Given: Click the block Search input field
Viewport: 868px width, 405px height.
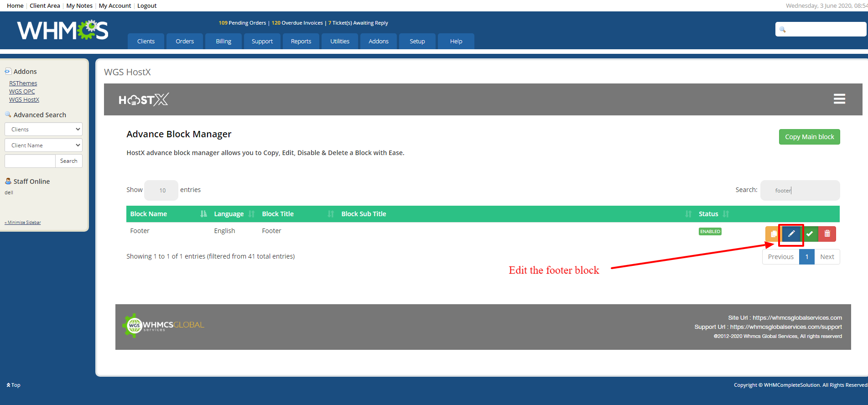Looking at the screenshot, I should coord(800,191).
